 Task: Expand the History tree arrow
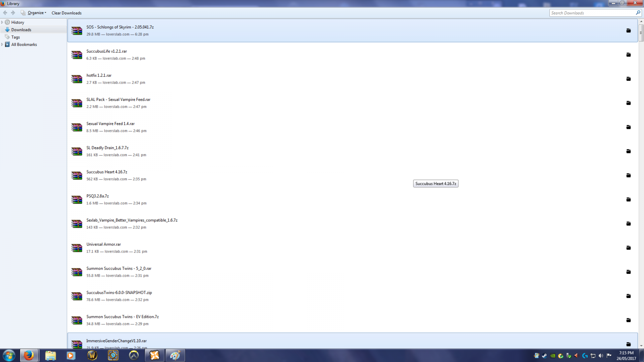pos(2,23)
